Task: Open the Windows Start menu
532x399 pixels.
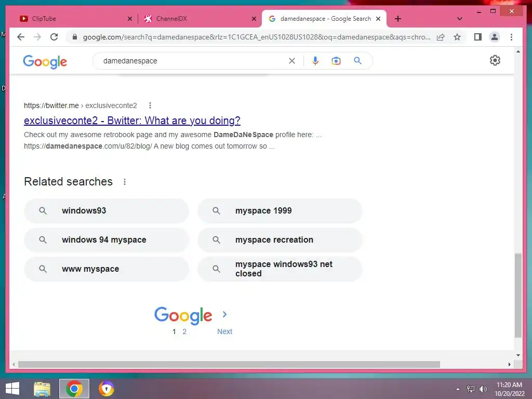Action: click(x=12, y=389)
